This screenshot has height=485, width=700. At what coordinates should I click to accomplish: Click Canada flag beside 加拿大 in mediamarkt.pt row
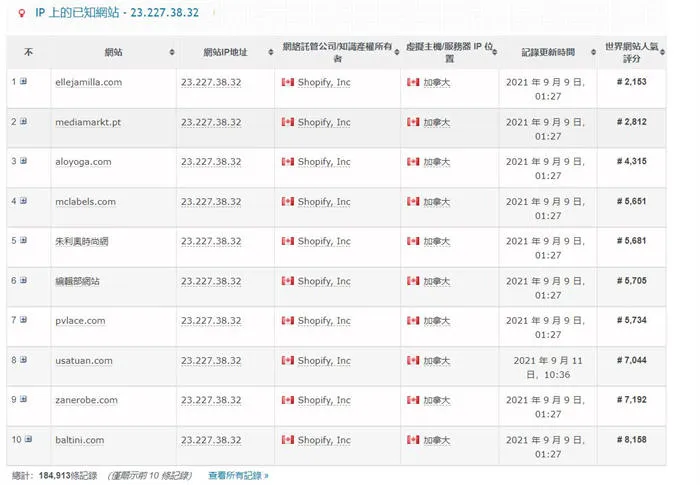[413, 122]
